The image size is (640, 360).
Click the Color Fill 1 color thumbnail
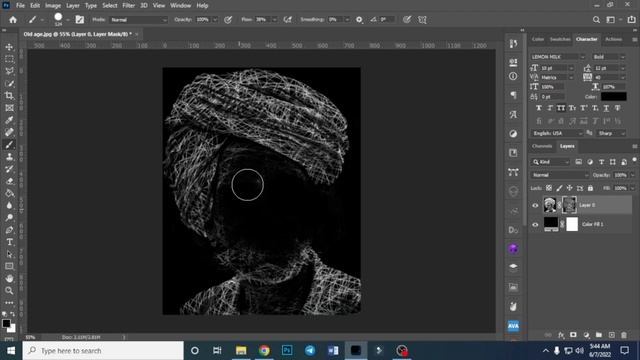[x=551, y=224]
